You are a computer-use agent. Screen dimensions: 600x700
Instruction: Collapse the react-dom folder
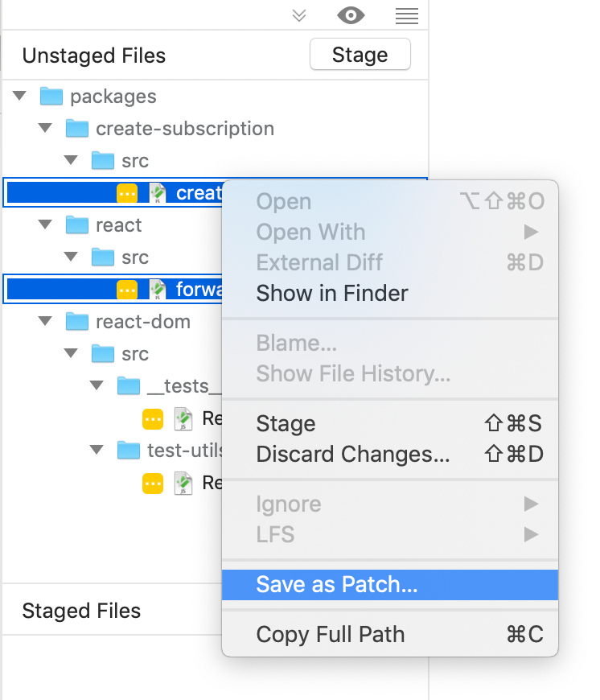[45, 320]
